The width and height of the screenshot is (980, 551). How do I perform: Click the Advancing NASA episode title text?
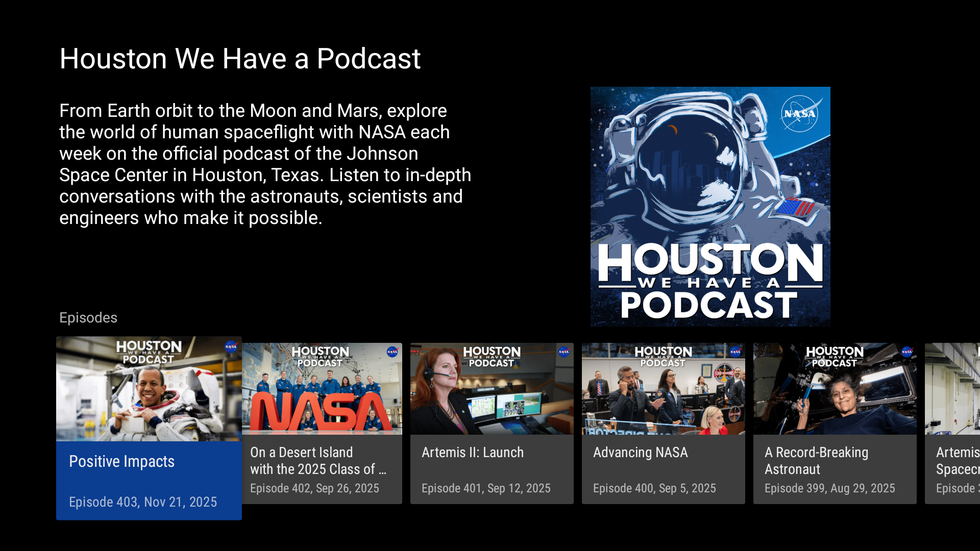coord(641,453)
